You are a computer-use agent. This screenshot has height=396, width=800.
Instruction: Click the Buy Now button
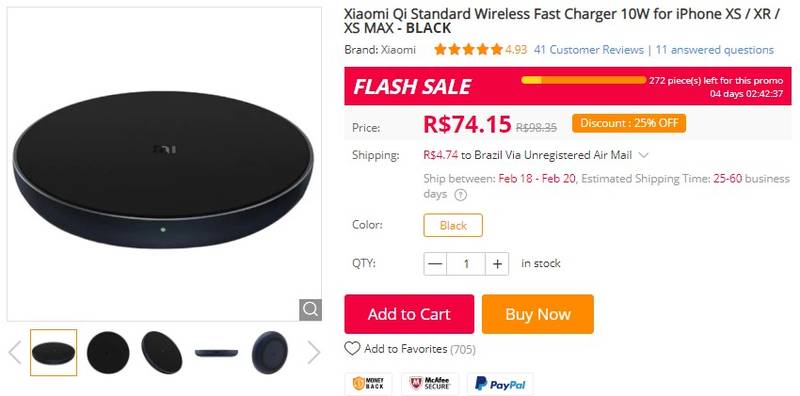[538, 314]
